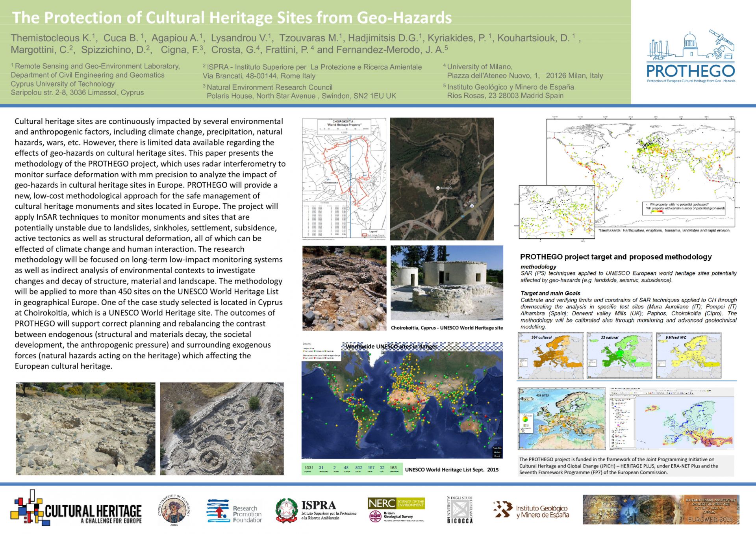Click the PROTHEGO project logo
756x534 pixels.
coord(691,56)
